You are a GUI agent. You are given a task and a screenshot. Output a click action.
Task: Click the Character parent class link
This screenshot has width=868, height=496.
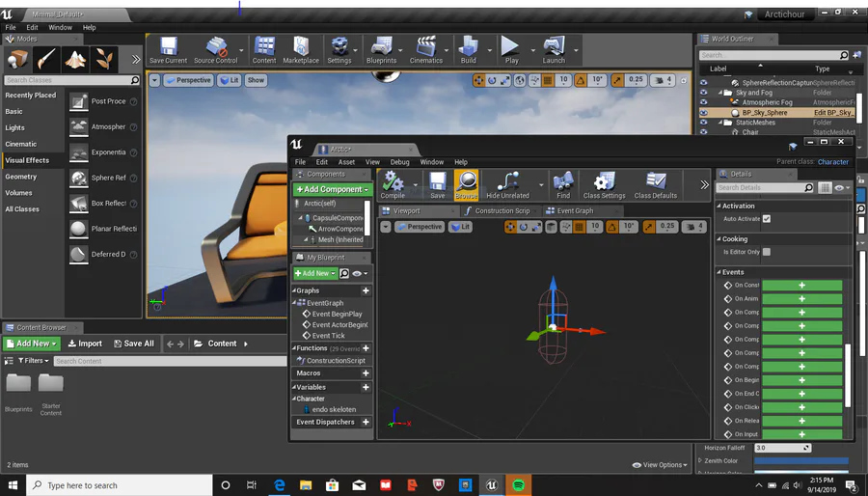[833, 162]
